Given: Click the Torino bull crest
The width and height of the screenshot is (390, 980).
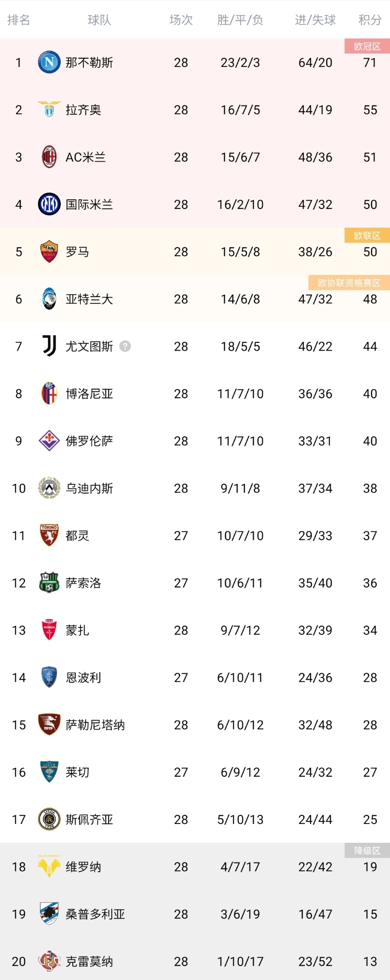Looking at the screenshot, I should [49, 536].
